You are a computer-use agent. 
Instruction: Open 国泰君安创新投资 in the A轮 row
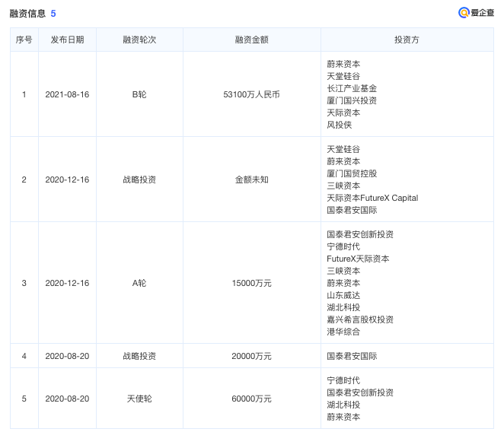360,234
